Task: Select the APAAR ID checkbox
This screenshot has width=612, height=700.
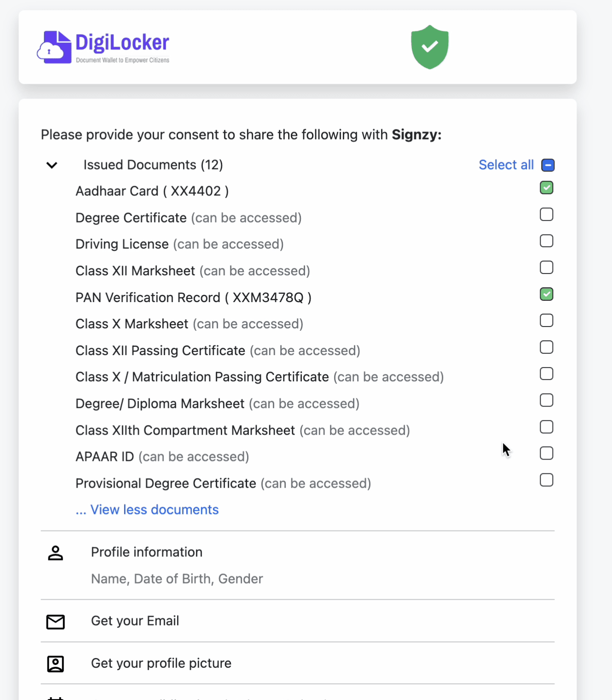Action: [546, 453]
